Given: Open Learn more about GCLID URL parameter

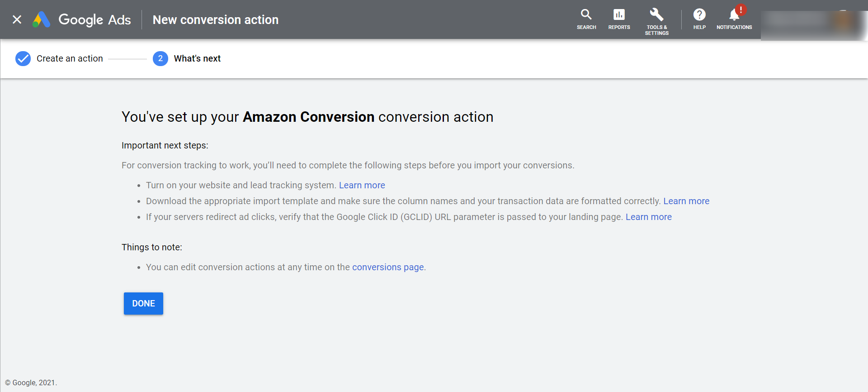Looking at the screenshot, I should tap(649, 217).
